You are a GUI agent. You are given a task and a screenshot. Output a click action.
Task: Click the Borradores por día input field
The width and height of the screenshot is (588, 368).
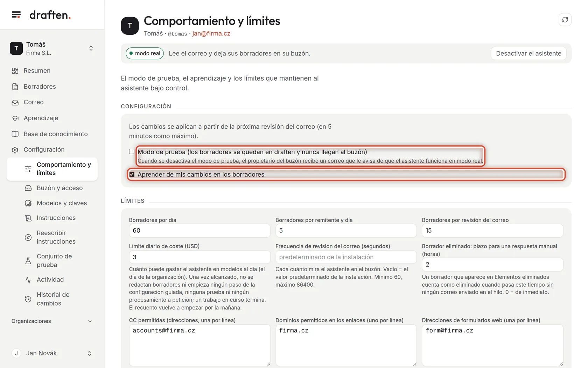click(199, 231)
